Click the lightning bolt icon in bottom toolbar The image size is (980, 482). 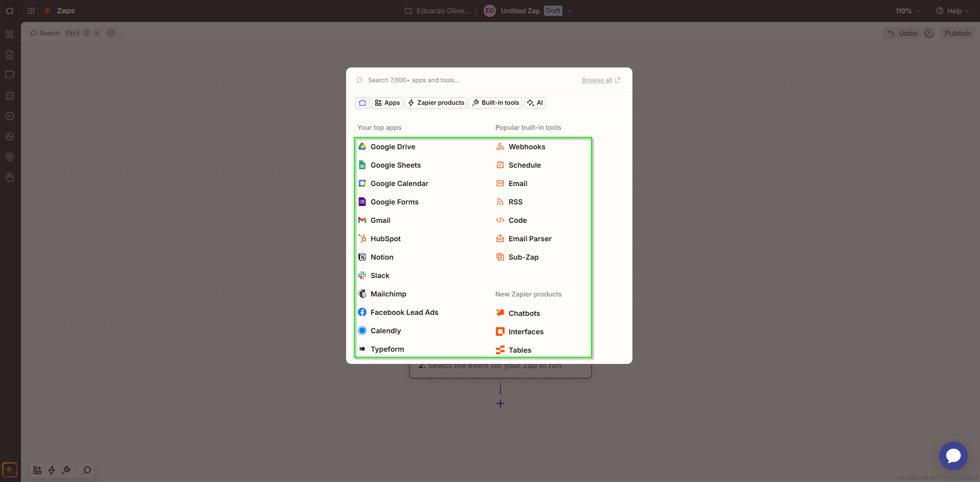[x=52, y=470]
